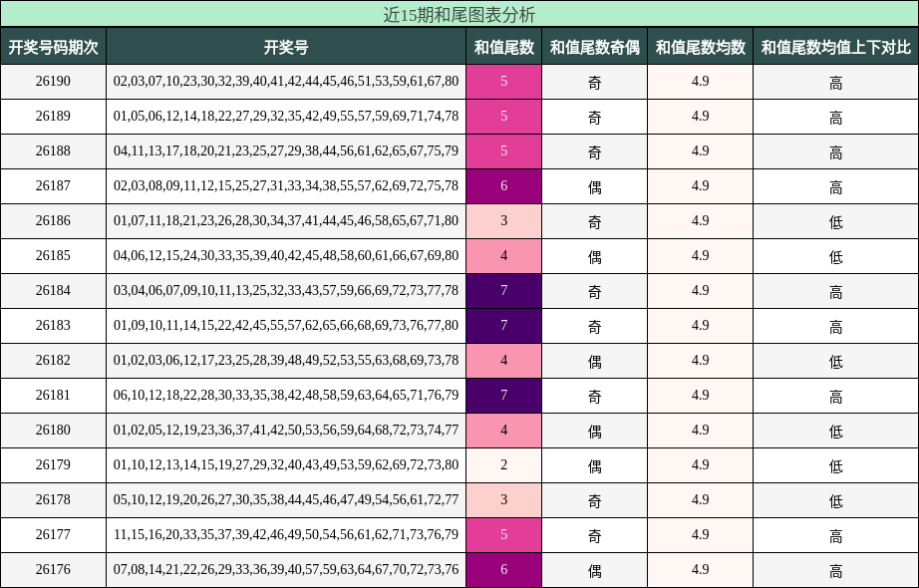Click the 4.9 average in row 26183

click(701, 325)
